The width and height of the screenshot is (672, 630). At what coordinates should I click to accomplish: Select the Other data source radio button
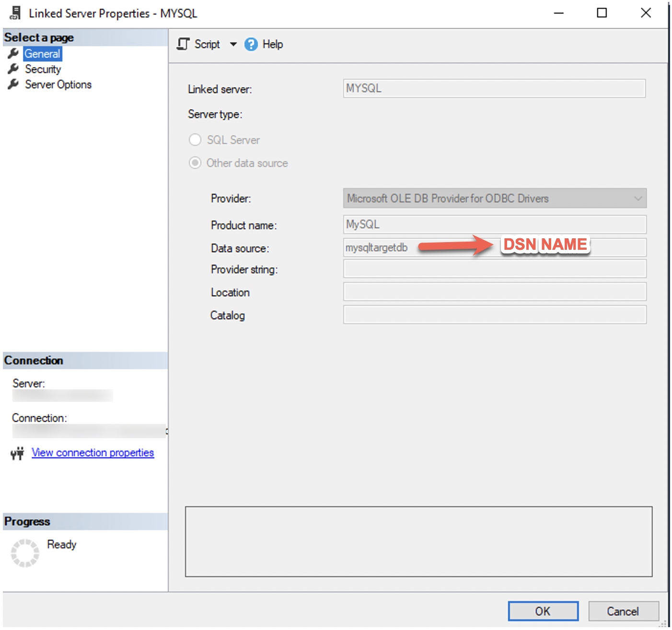coord(195,163)
